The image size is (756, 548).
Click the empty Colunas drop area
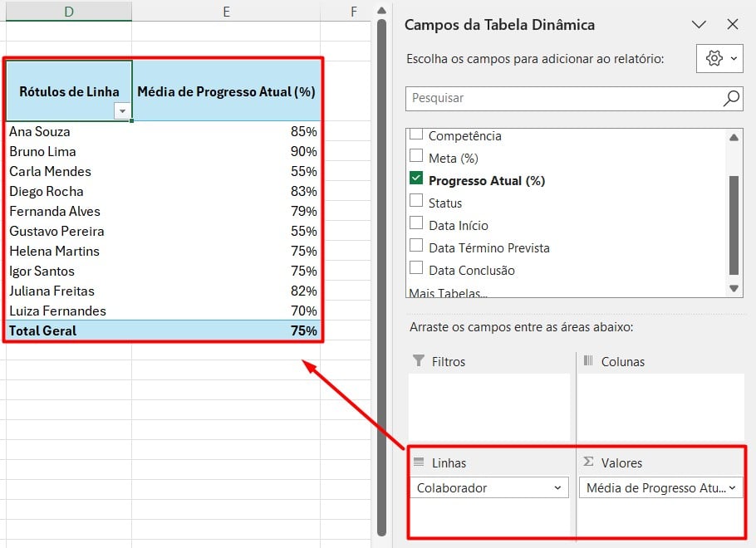660,408
